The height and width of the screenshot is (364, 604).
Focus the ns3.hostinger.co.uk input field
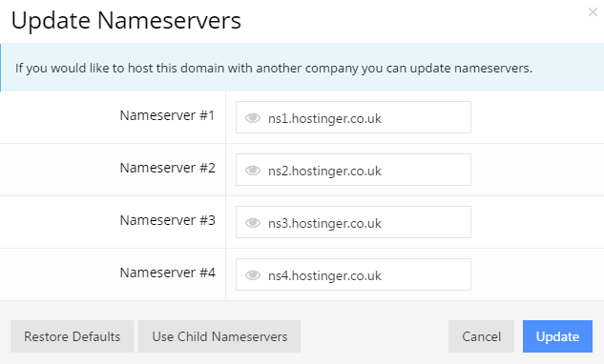[353, 222]
